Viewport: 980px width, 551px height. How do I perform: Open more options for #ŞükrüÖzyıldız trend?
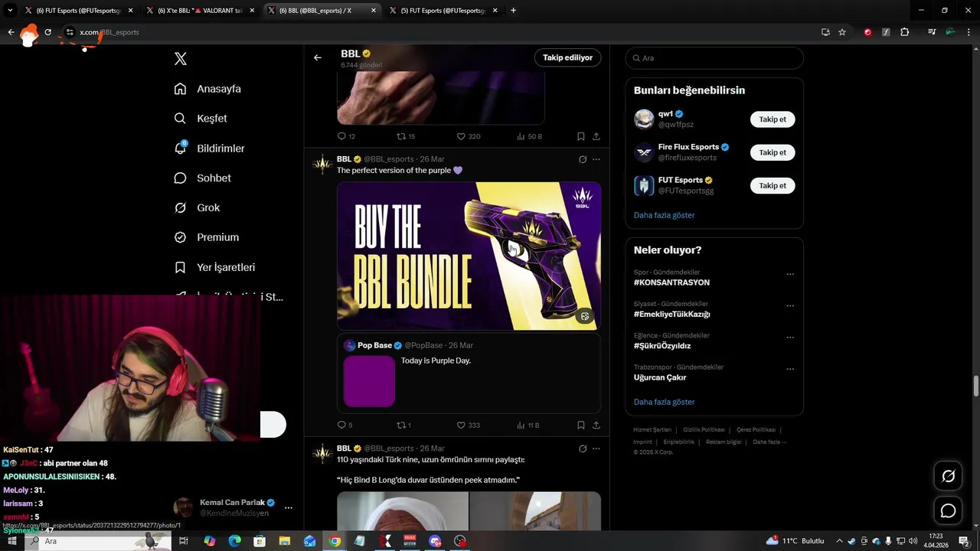(x=790, y=337)
